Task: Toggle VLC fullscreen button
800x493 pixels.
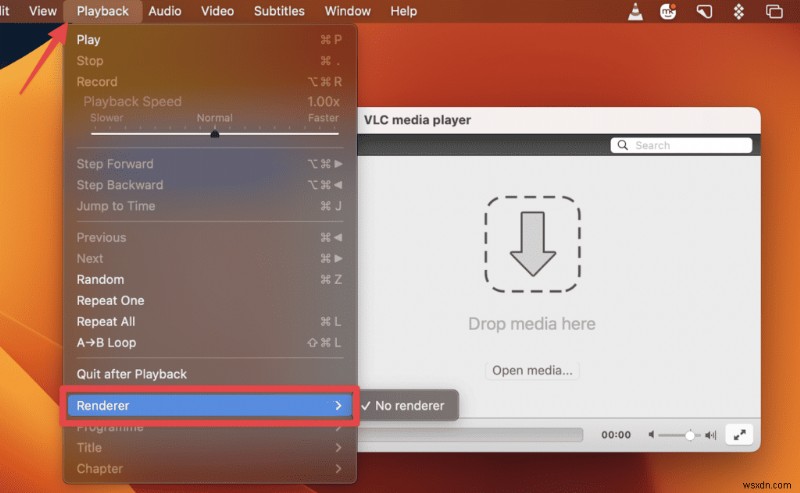Action: 739,435
